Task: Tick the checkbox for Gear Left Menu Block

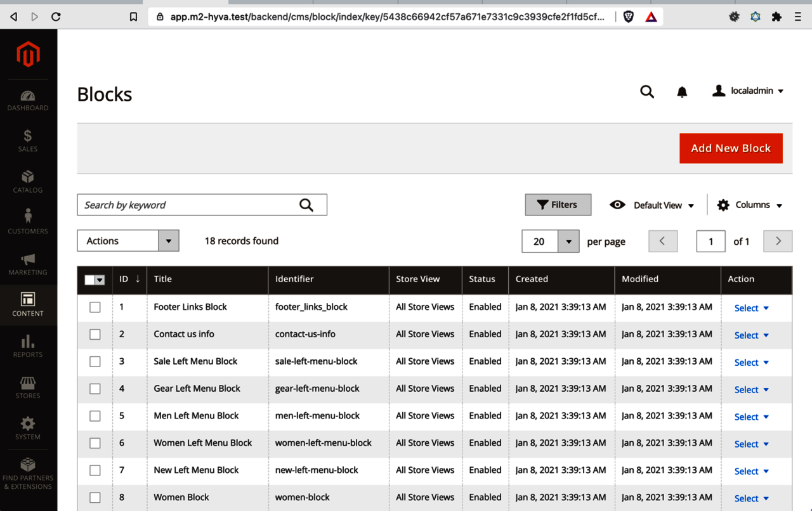Action: [95, 389]
